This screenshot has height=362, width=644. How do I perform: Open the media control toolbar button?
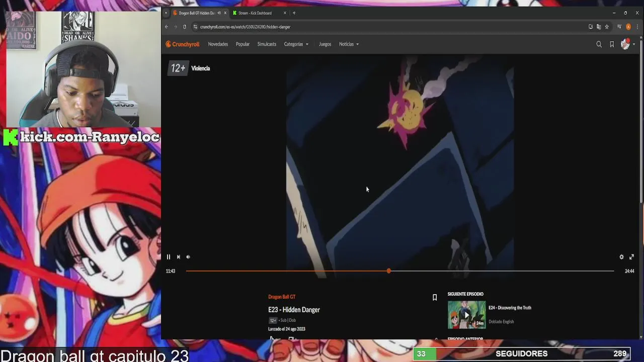[619, 27]
